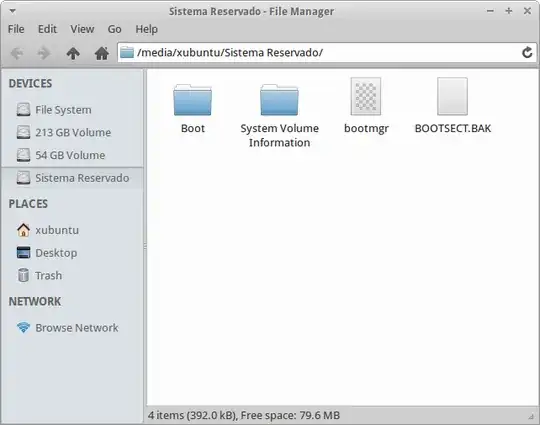Viewport: 540px width, 425px height.
Task: Go to Desktop in Places
Action: [72, 253]
